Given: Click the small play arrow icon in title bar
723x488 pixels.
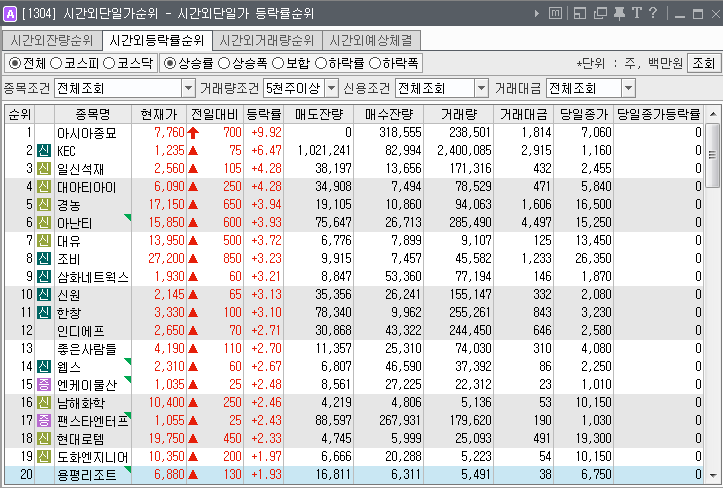Looking at the screenshot, I should click(x=537, y=14).
